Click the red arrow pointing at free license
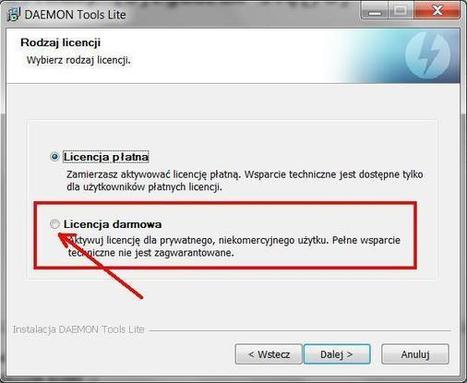 pos(101,266)
